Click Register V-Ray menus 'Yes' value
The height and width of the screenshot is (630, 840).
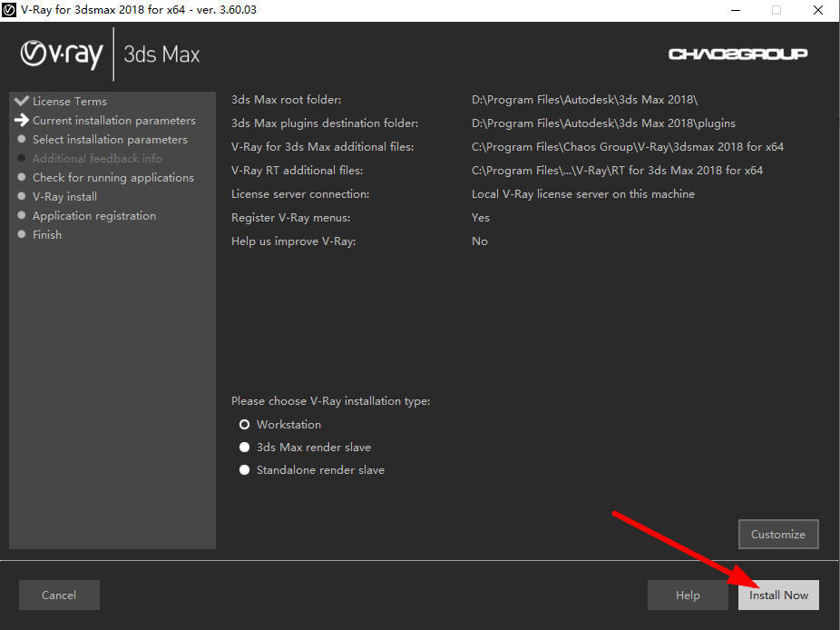(x=481, y=218)
